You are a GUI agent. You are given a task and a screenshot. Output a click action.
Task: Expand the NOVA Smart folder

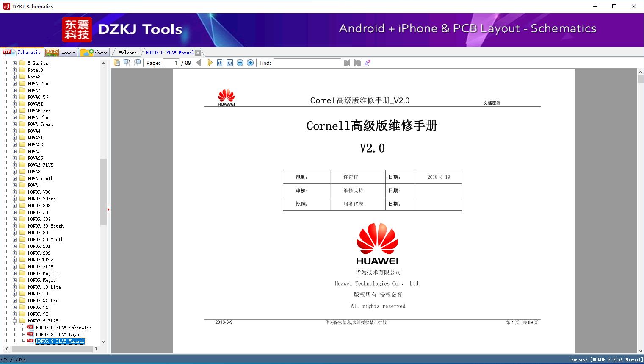click(x=14, y=124)
